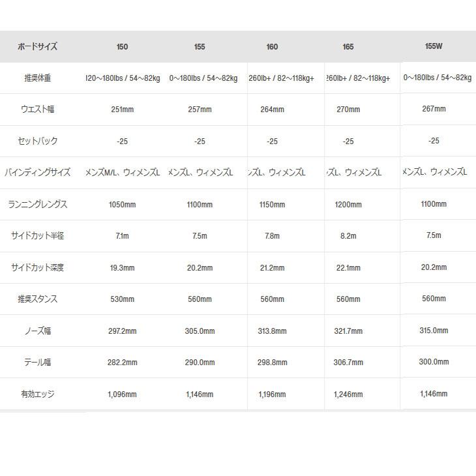476x476 pixels.
Task: Select the tail width value 282.2mm
Action: (x=122, y=362)
